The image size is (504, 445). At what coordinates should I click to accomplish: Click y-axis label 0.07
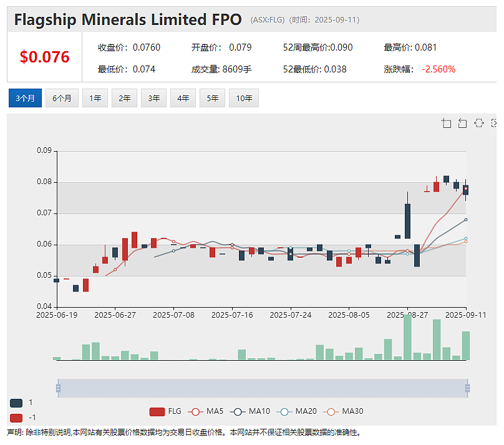[x=44, y=213]
